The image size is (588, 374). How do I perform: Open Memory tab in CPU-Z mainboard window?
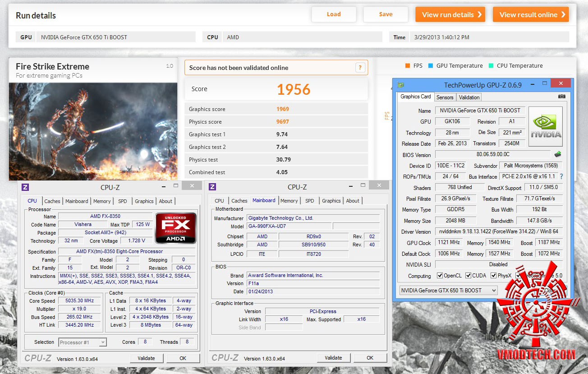point(289,201)
